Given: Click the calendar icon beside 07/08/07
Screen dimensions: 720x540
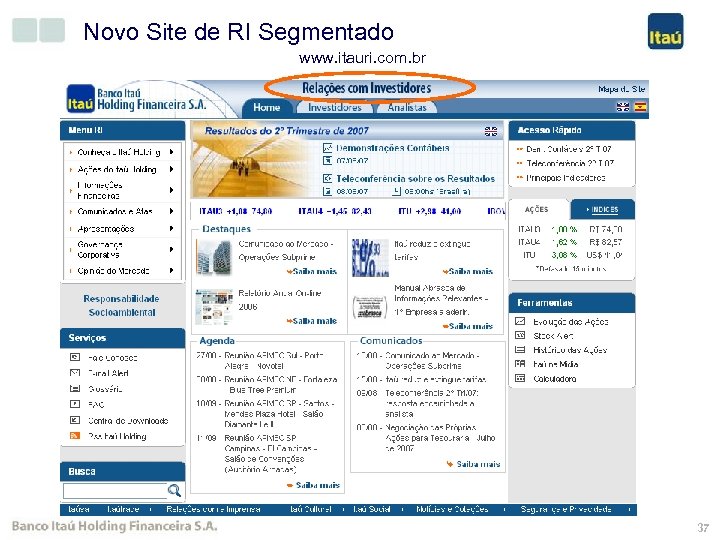Looking at the screenshot, I should pos(328,160).
